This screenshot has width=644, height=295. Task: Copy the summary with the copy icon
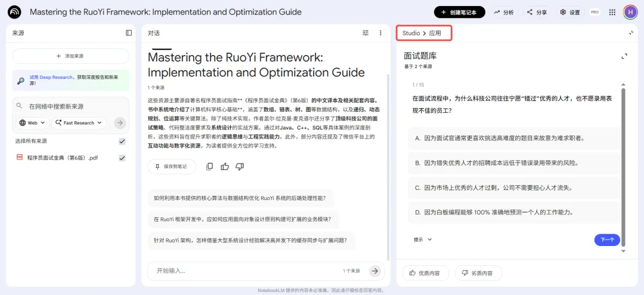click(209, 167)
